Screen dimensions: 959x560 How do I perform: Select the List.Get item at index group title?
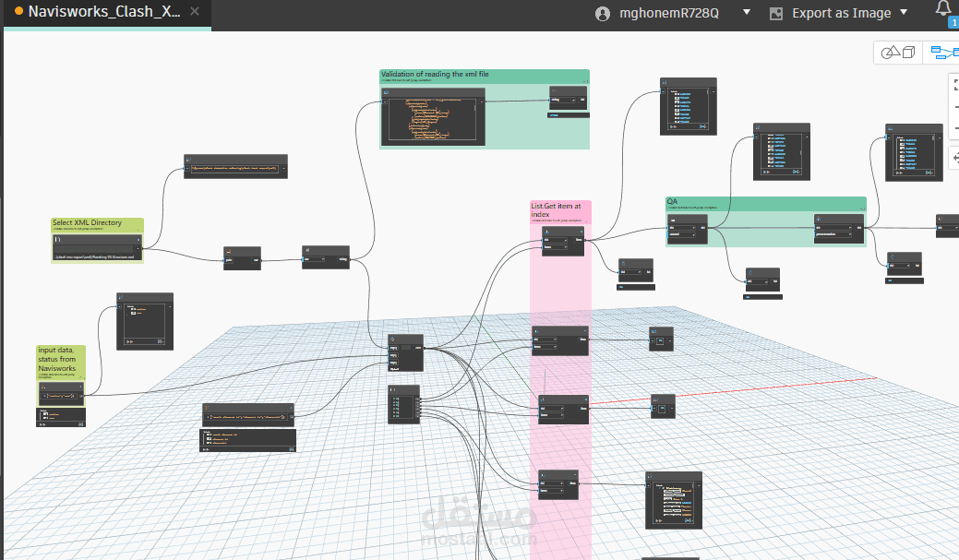click(x=556, y=210)
